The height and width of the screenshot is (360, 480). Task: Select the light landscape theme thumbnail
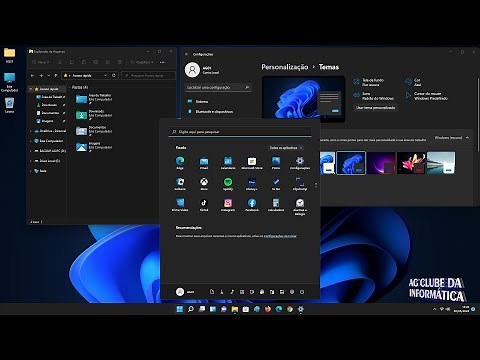441,163
